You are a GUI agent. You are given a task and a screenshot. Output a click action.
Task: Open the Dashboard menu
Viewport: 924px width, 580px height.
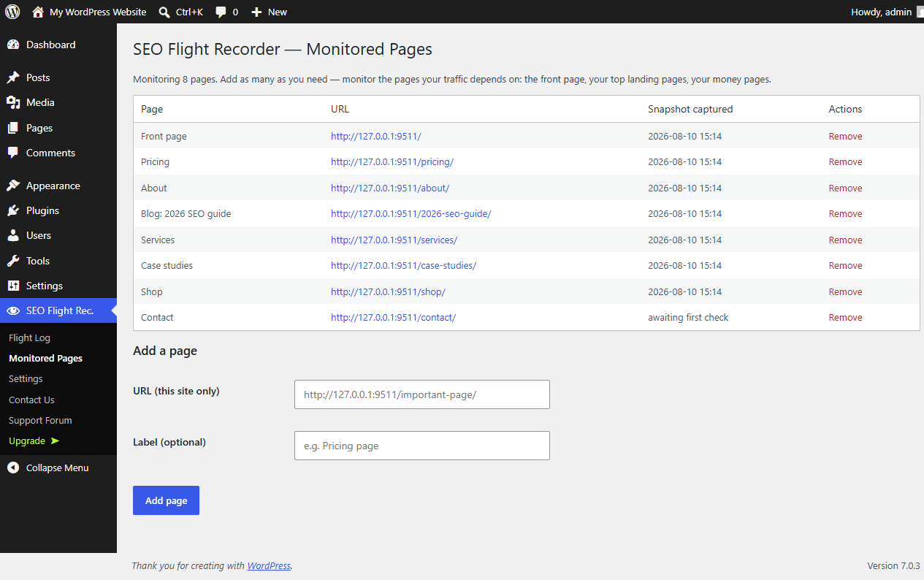pos(58,45)
